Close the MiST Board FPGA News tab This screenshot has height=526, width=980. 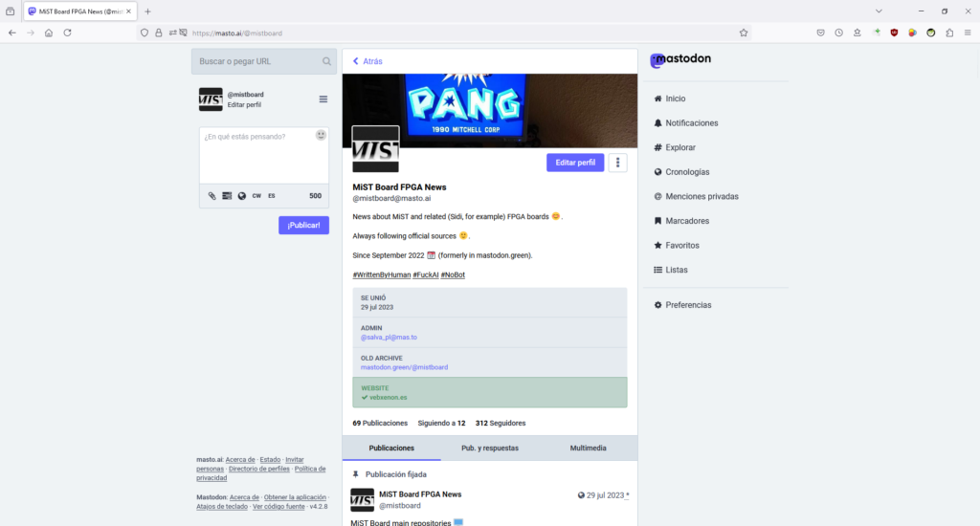click(x=129, y=11)
